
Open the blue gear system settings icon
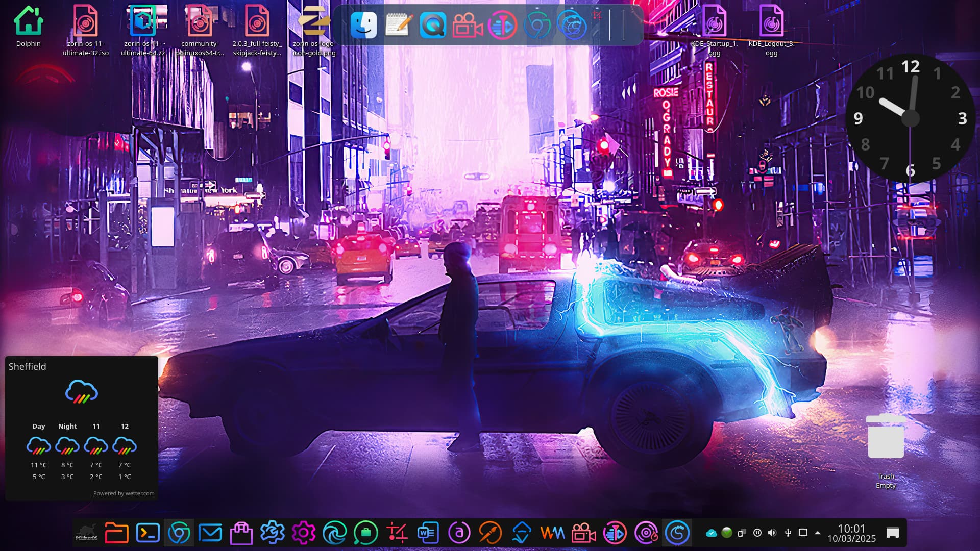(273, 533)
